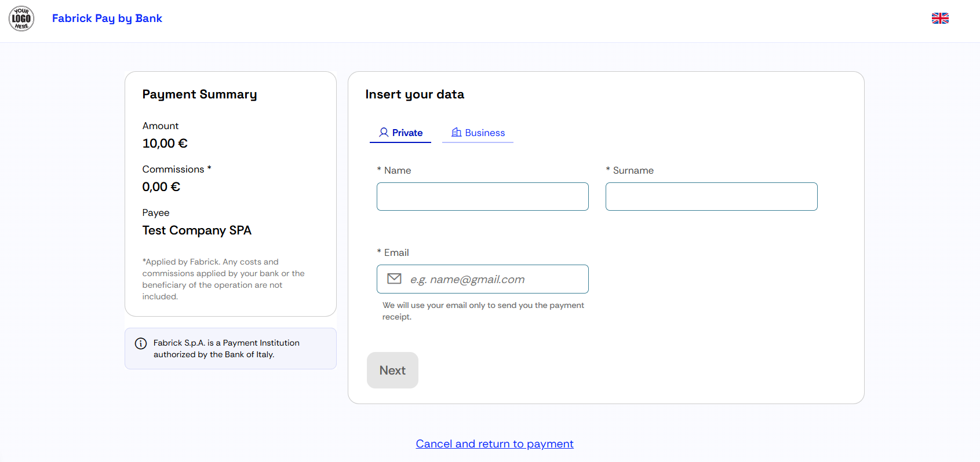Click the info icon beside Fabrick S.p.A. notice
Viewport: 980px width, 462px height.
click(141, 343)
